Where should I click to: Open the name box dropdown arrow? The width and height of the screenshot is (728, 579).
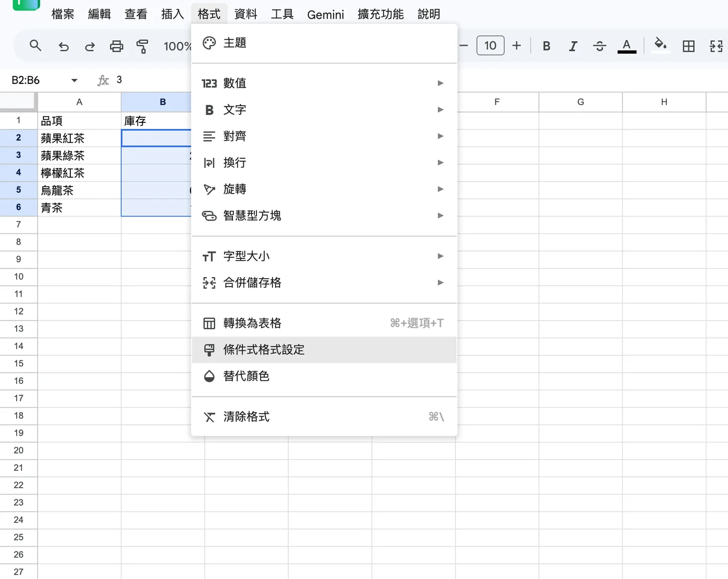coord(74,80)
